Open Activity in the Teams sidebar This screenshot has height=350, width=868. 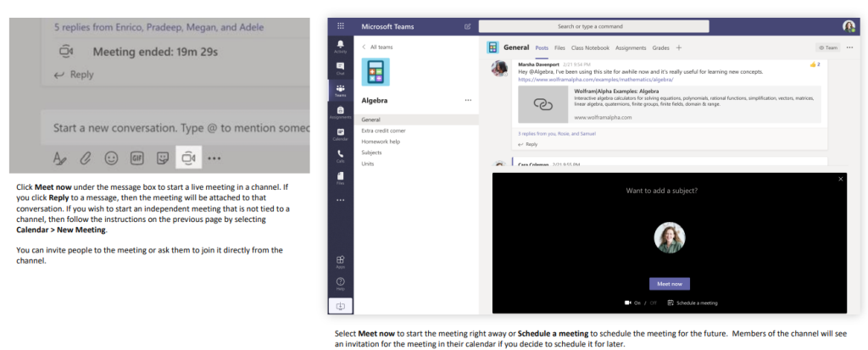[x=340, y=46]
